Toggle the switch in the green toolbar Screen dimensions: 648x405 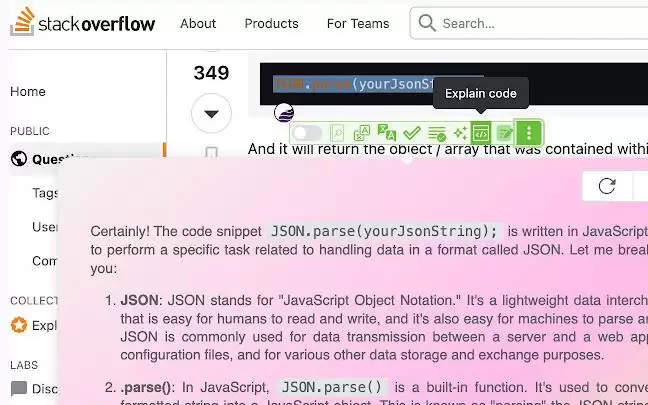coord(307,133)
